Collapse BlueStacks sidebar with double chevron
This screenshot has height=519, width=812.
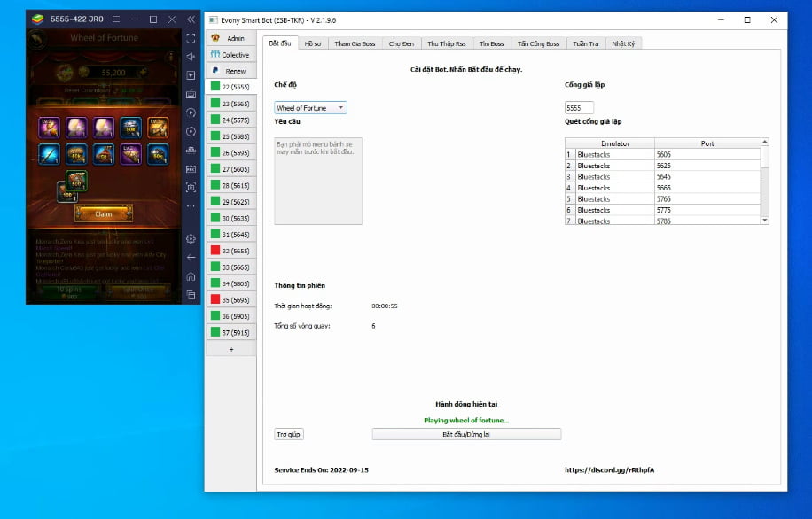[x=191, y=19]
